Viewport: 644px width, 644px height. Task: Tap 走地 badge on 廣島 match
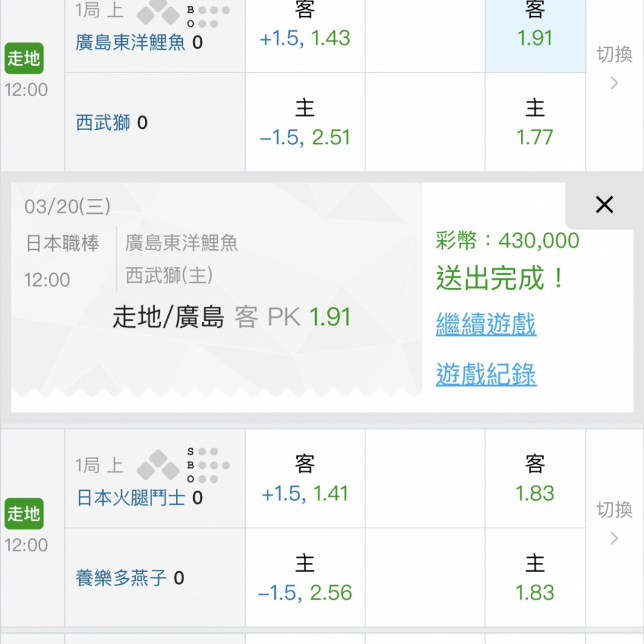click(24, 59)
